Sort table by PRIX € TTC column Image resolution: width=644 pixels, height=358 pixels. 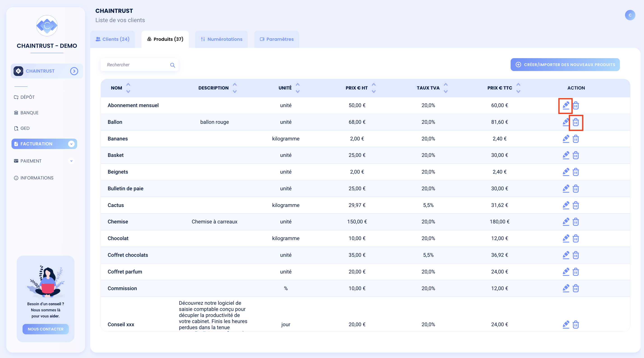[518, 88]
